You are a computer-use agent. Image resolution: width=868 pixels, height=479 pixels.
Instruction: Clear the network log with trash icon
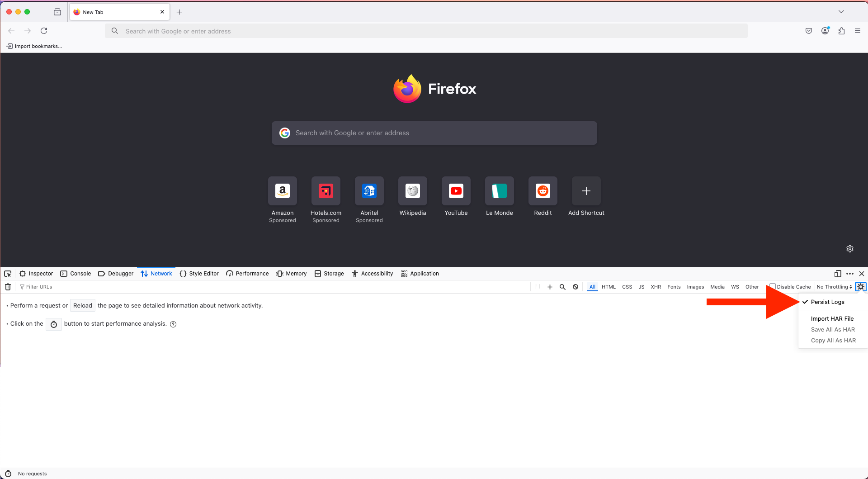(x=8, y=287)
